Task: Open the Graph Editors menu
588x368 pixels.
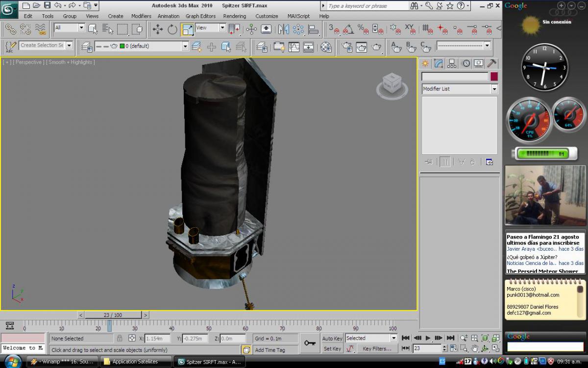Action: click(x=200, y=16)
